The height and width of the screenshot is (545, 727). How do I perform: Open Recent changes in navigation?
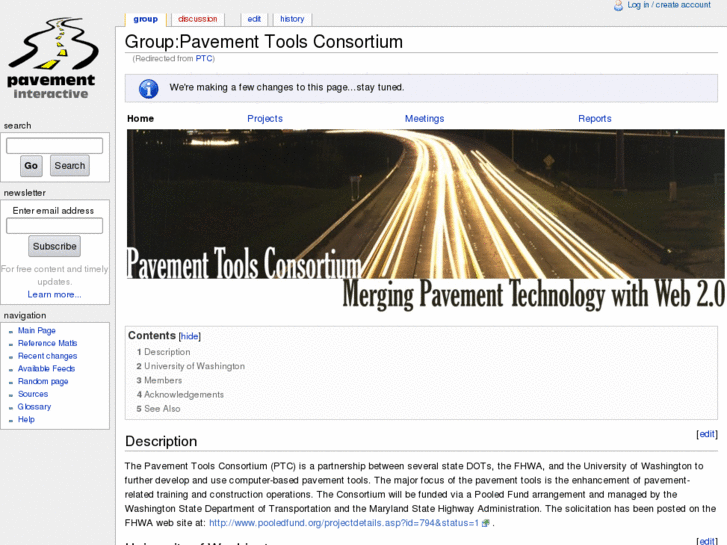[x=47, y=356]
